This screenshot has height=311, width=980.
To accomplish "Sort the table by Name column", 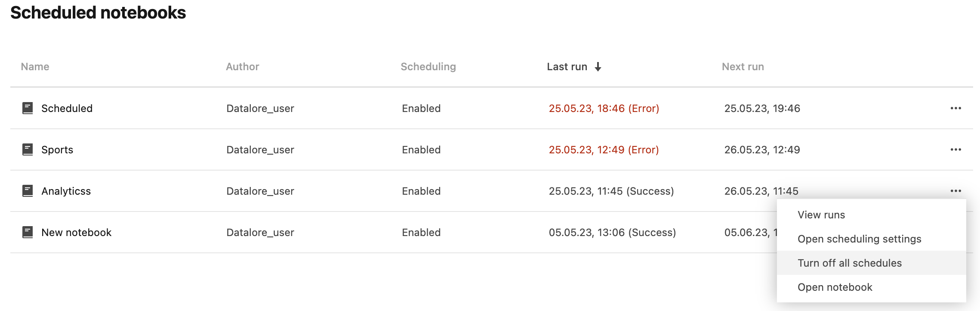I will coord(35,67).
